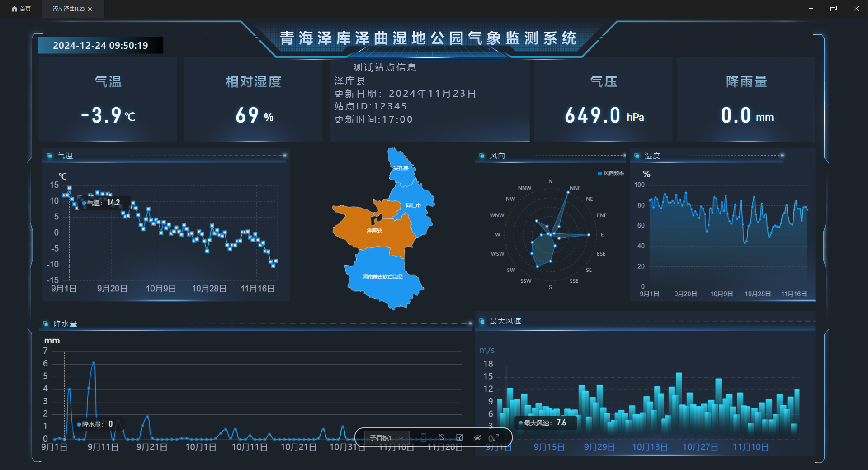Switch to the 泽库泽曲11.23 tab

click(x=68, y=9)
